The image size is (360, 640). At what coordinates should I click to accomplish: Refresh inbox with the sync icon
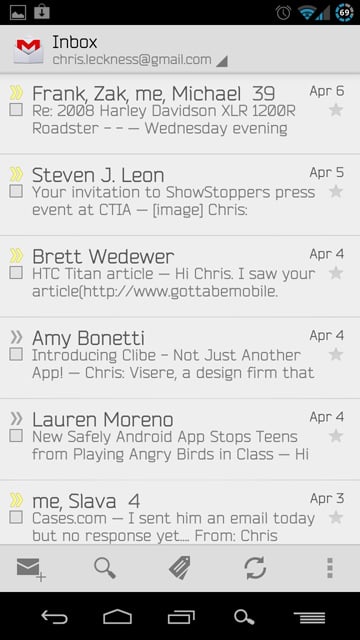[255, 568]
